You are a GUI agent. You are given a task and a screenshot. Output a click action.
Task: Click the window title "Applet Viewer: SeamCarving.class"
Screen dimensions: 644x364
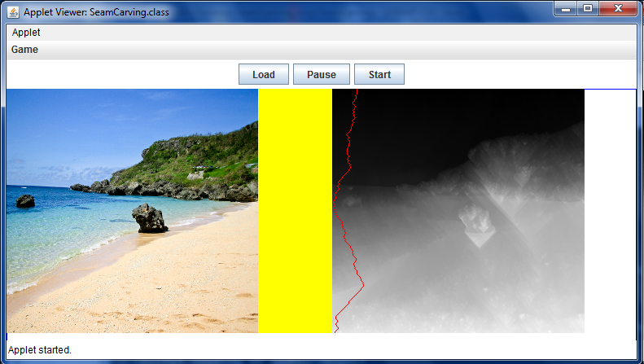[96, 12]
